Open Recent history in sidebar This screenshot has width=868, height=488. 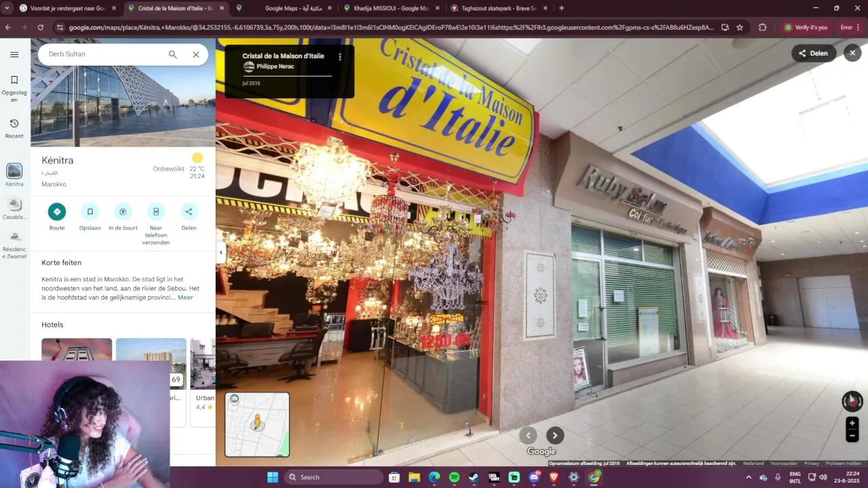click(x=14, y=127)
